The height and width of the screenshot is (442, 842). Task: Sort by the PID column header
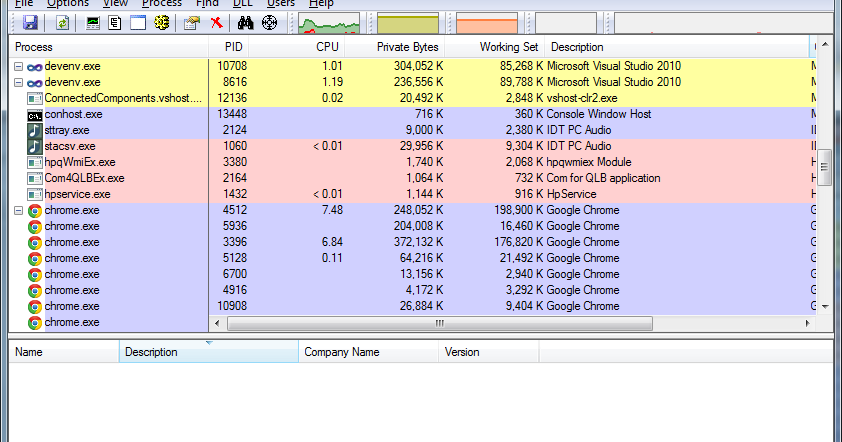point(228,47)
